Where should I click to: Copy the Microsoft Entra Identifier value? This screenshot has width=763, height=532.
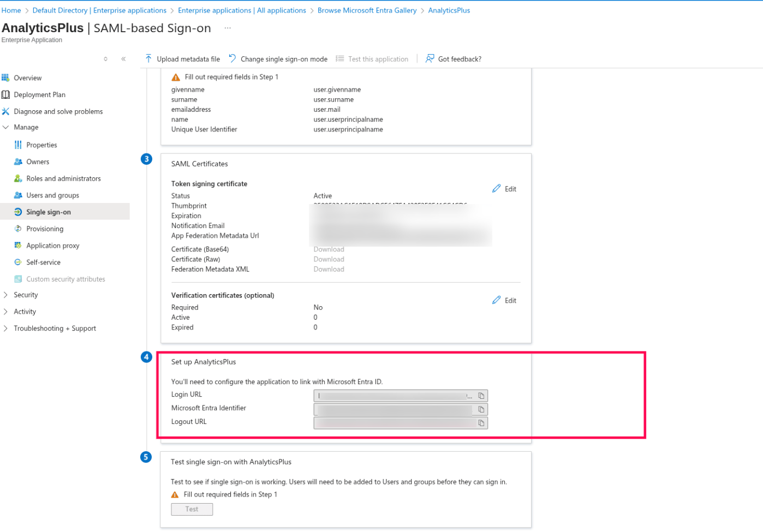pyautogui.click(x=481, y=409)
